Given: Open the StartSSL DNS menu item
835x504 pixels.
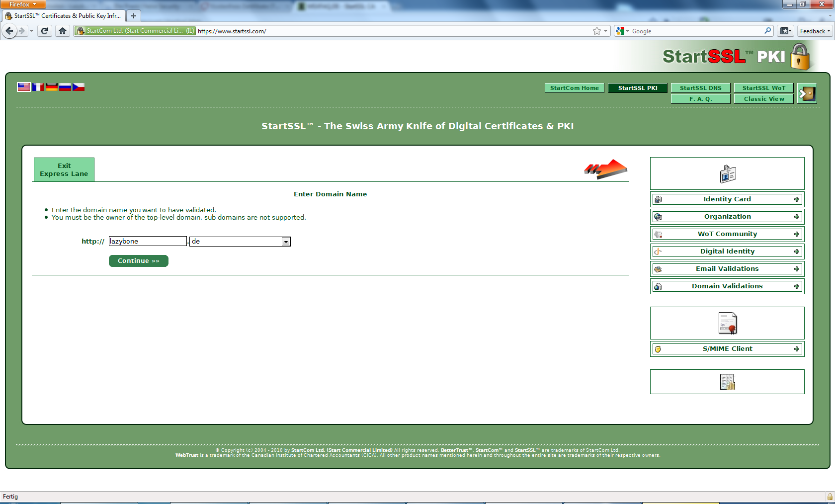Looking at the screenshot, I should pyautogui.click(x=701, y=88).
